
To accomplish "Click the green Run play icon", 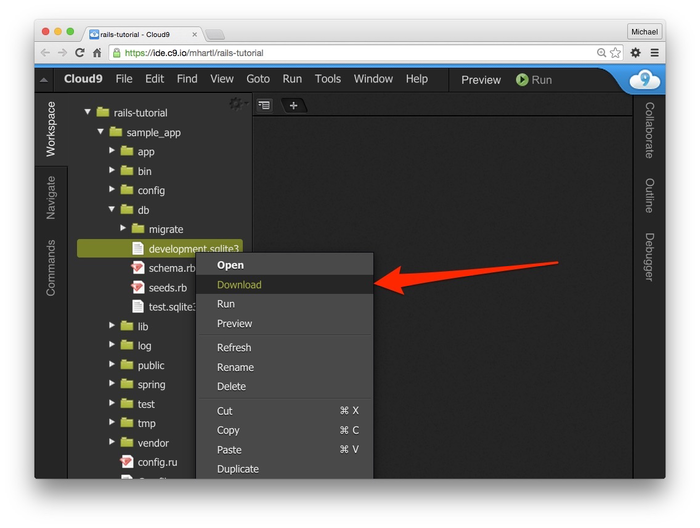I will point(522,80).
